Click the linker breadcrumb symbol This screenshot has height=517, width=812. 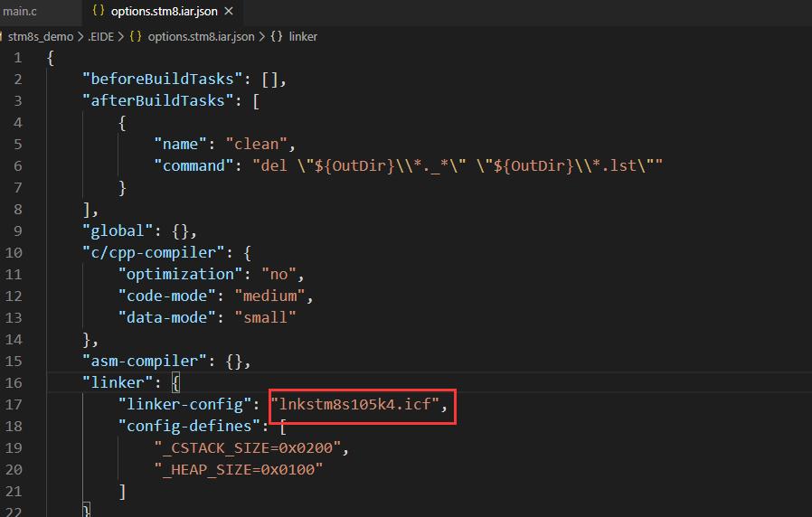[303, 37]
